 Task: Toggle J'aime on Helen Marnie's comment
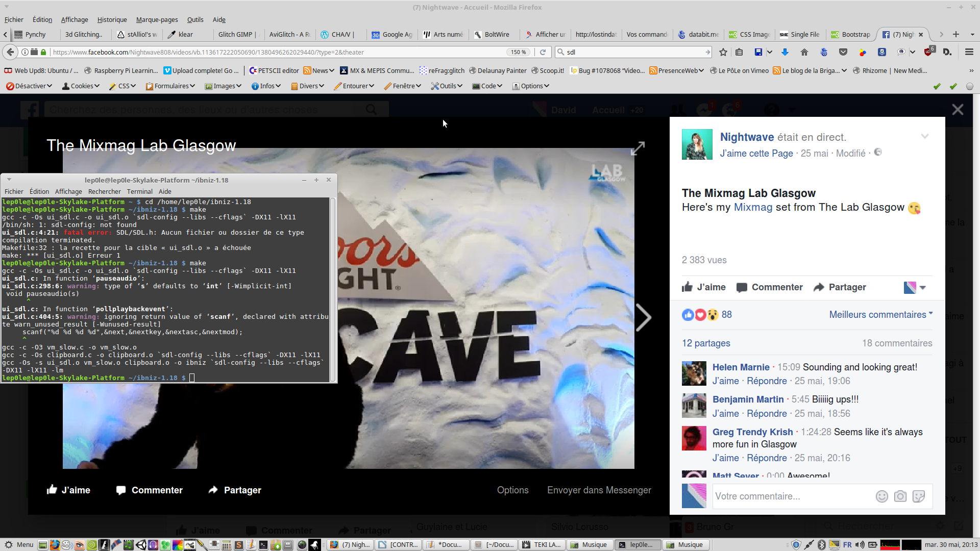pyautogui.click(x=725, y=381)
